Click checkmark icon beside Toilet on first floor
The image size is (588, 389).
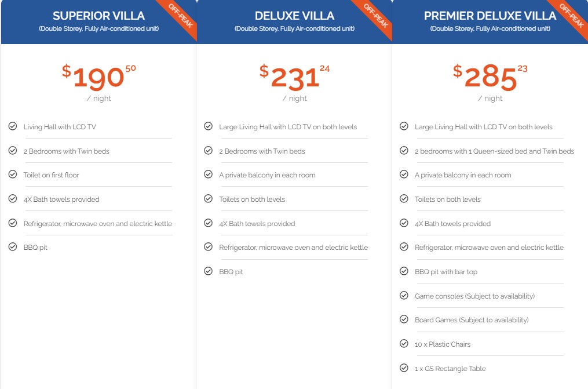pos(13,174)
